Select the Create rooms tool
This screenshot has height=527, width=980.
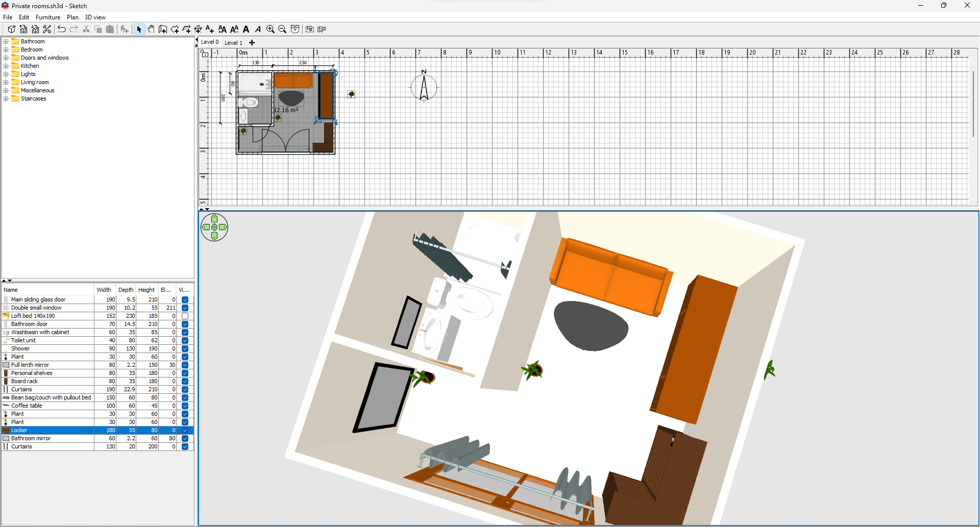(x=175, y=29)
